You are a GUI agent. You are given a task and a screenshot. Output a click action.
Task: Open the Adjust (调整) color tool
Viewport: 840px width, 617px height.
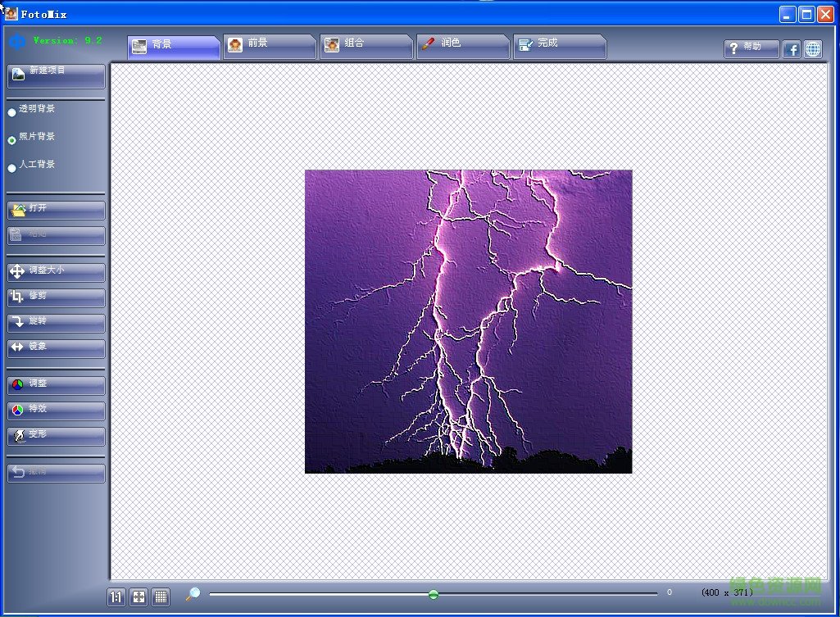click(x=55, y=384)
